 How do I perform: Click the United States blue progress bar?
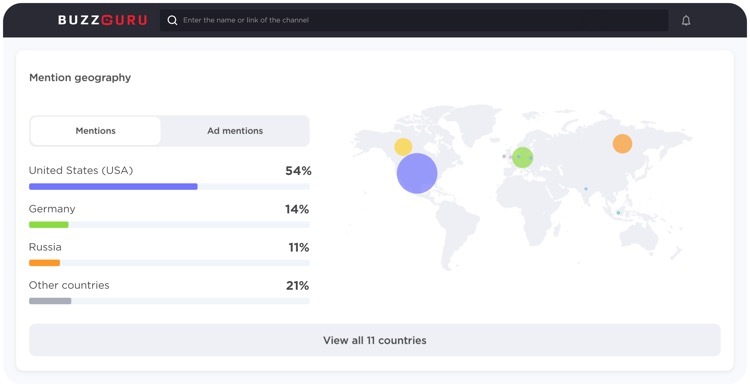coord(113,187)
